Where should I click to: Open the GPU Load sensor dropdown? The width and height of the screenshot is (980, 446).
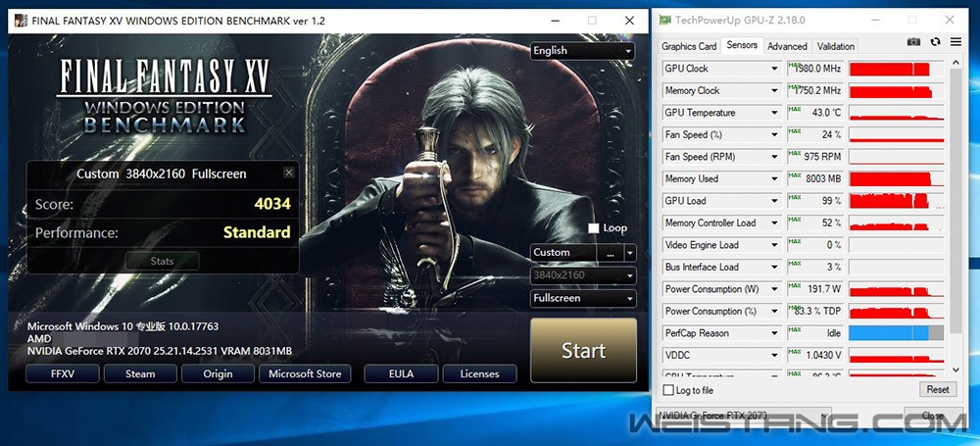[775, 201]
